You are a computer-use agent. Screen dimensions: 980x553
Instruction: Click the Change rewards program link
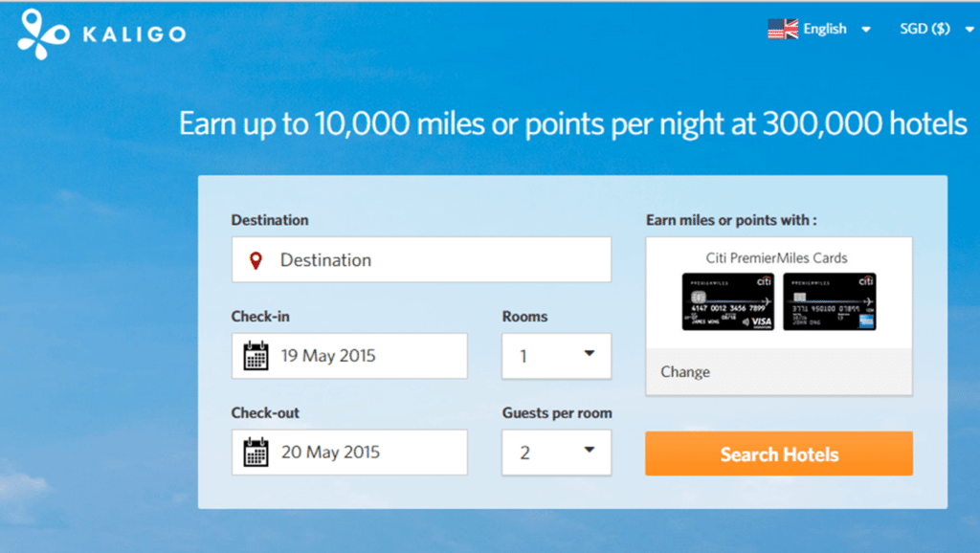[x=685, y=372]
